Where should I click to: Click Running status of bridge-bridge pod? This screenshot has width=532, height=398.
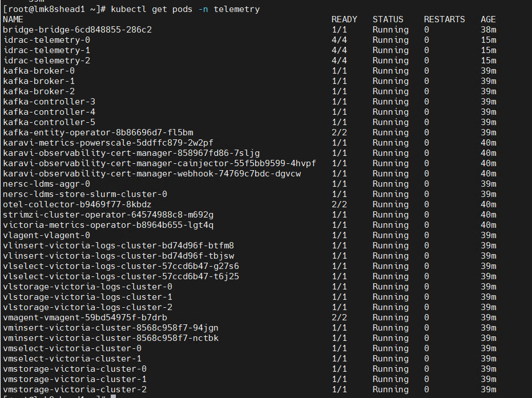[x=390, y=30]
